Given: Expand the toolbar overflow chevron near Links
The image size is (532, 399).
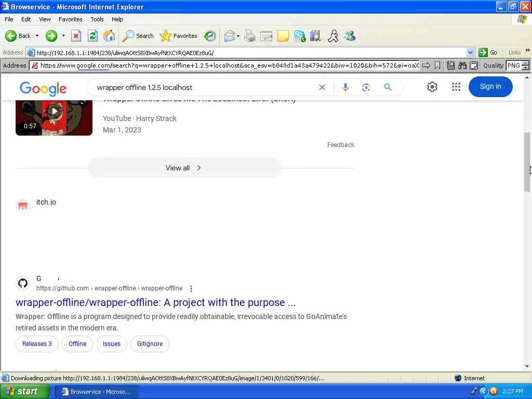Looking at the screenshot, I should (x=528, y=50).
